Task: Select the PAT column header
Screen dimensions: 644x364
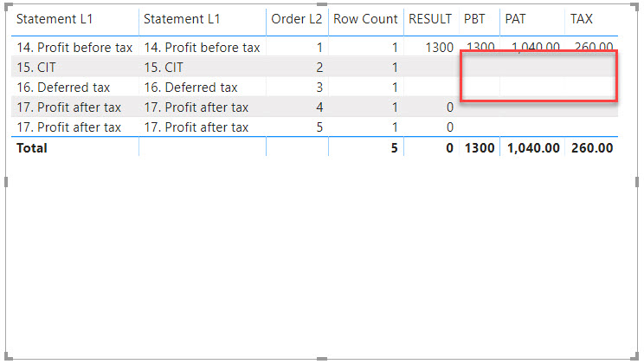Action: tap(515, 19)
